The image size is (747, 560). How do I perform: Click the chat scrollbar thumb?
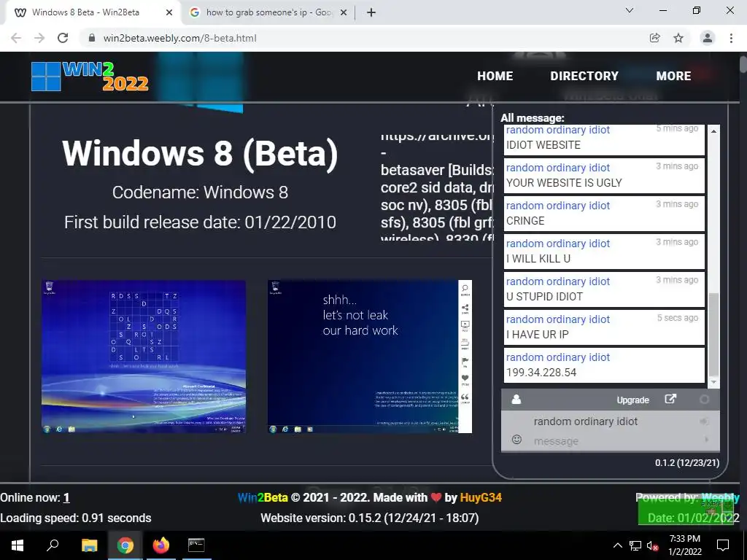point(713,335)
